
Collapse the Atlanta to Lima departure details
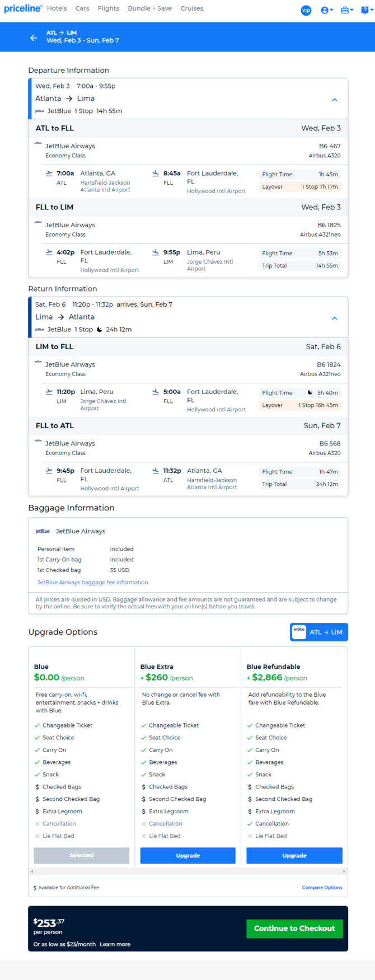tap(335, 100)
